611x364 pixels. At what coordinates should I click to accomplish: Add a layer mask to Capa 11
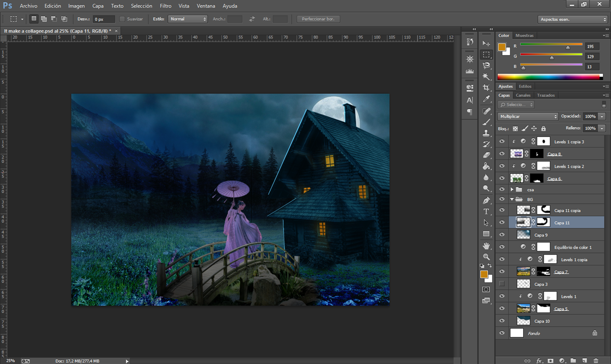pyautogui.click(x=551, y=361)
